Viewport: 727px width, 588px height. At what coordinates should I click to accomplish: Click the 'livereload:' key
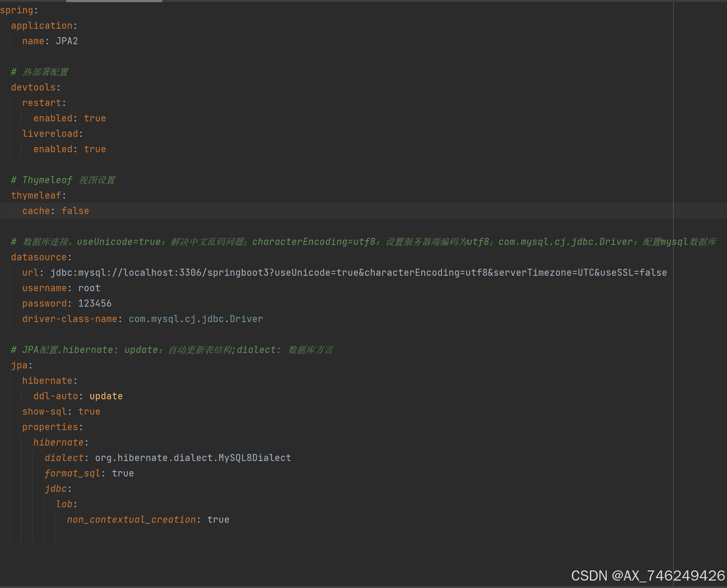pyautogui.click(x=50, y=134)
